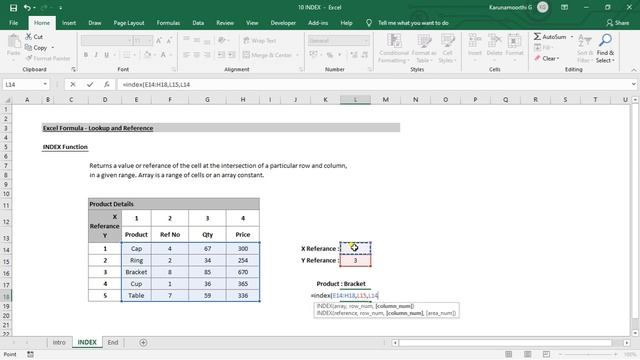640x360 pixels.
Task: Confirm formula with the check mark
Action: pyautogui.click(x=90, y=84)
